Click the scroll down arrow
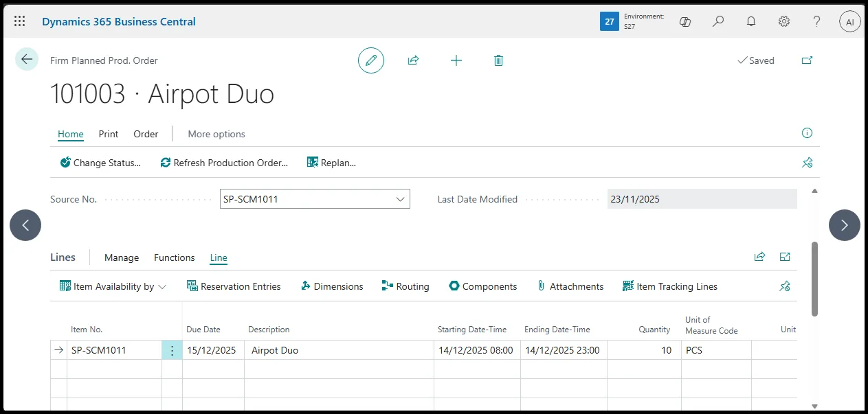Viewport: 868px width, 414px height. (815, 406)
